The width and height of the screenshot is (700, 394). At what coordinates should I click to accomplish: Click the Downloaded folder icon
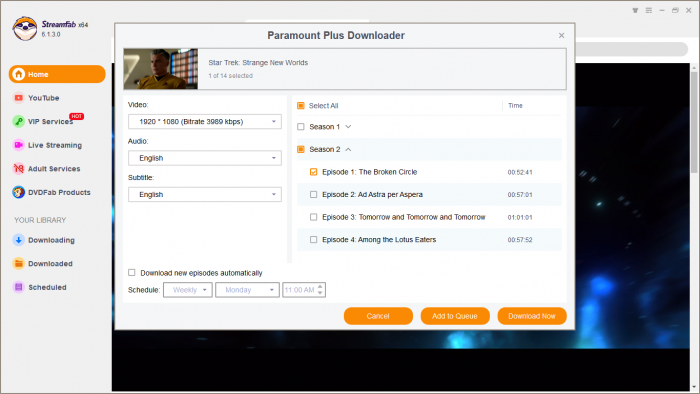pos(19,264)
